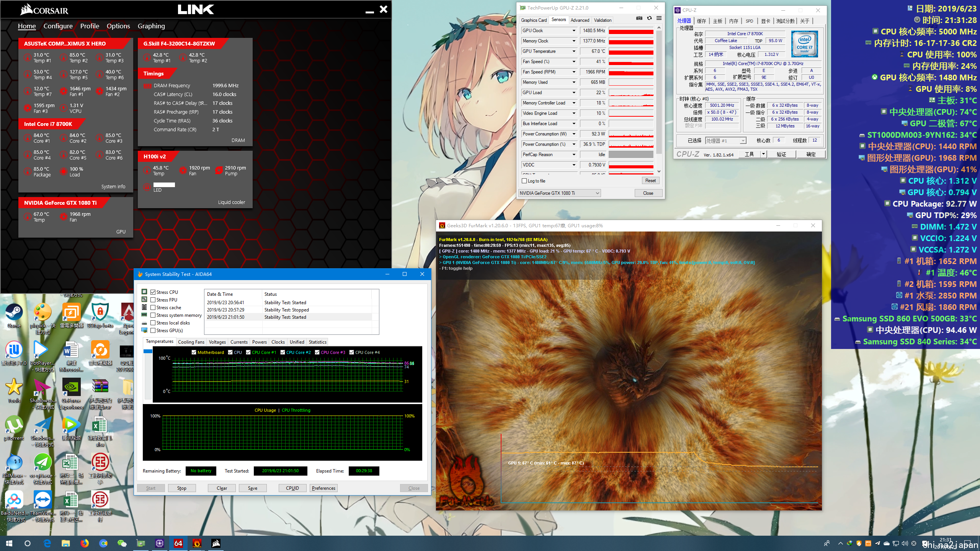Open CPU-Z processor selection dropdown
Image resolution: width=980 pixels, height=551 pixels.
(725, 140)
